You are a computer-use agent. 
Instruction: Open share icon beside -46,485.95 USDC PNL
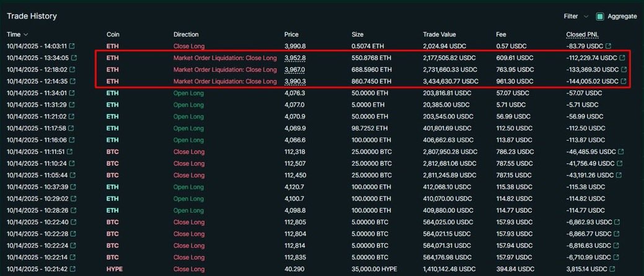click(620, 152)
